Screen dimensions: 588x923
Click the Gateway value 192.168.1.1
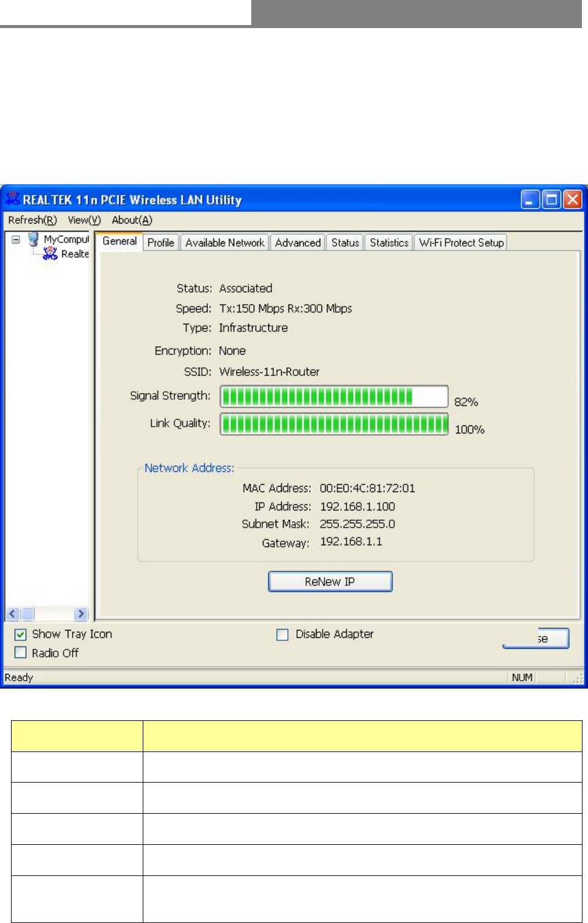pyautogui.click(x=351, y=541)
